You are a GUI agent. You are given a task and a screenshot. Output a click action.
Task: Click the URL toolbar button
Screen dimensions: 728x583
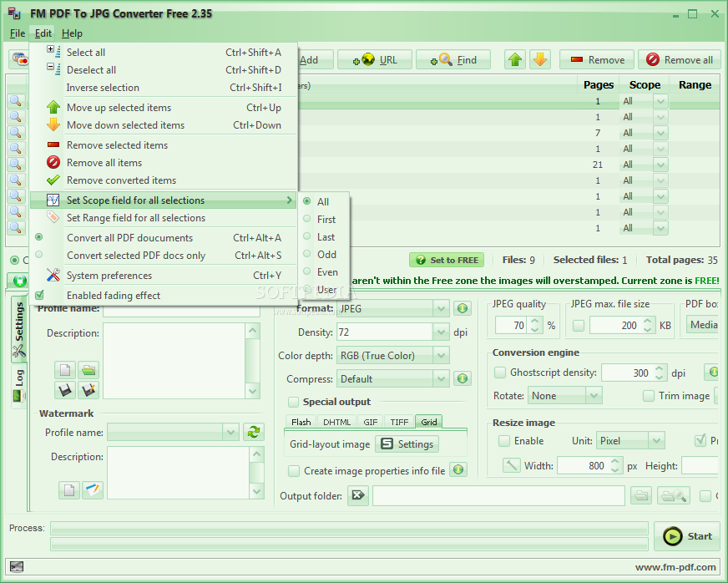pyautogui.click(x=375, y=59)
